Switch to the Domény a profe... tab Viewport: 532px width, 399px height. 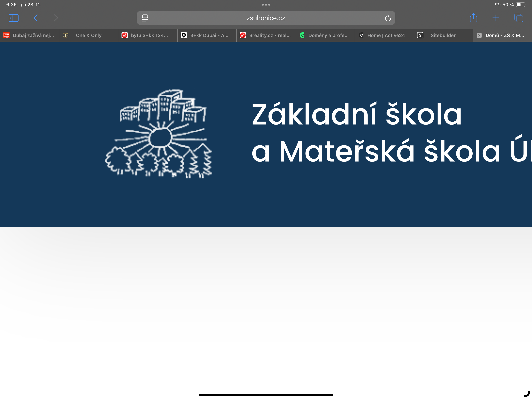tap(325, 35)
